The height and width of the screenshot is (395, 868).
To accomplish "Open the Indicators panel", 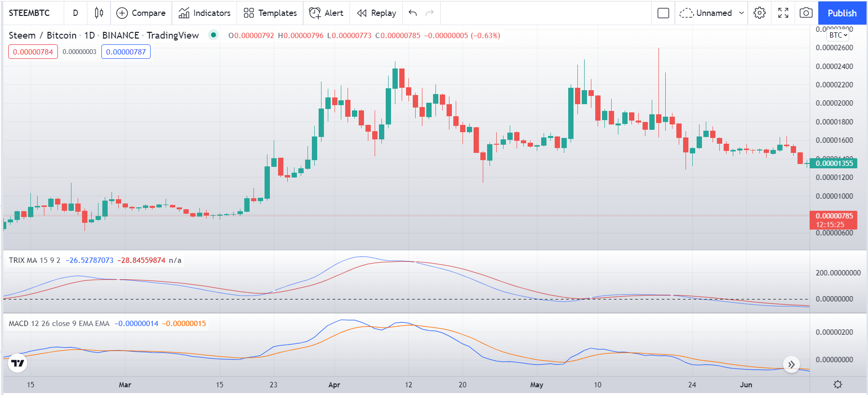I will [x=204, y=13].
